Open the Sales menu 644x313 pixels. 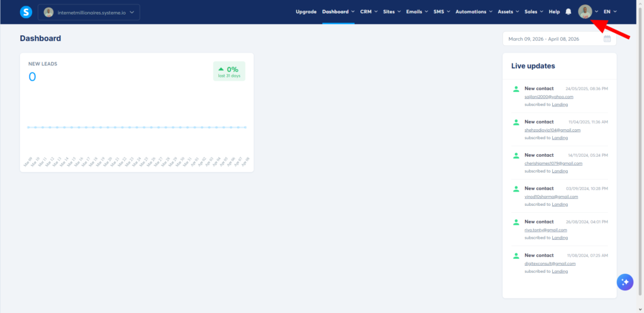click(534, 12)
